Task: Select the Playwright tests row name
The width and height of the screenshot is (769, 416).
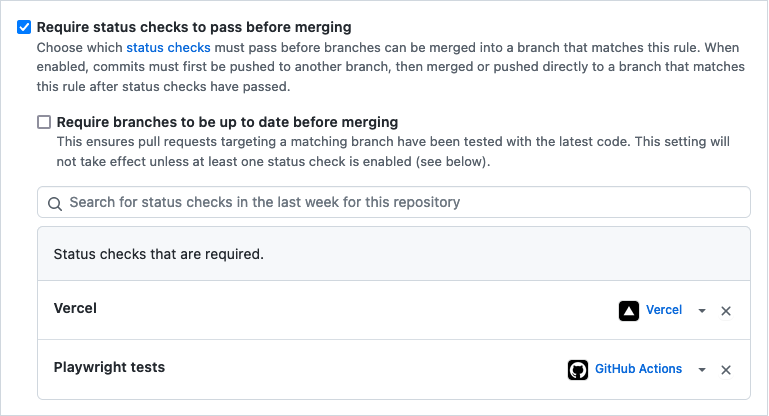Action: 109,367
